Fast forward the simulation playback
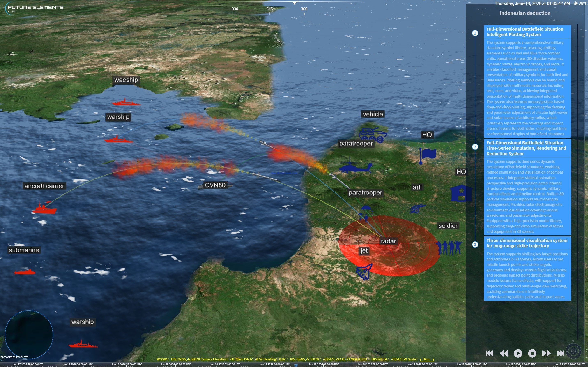The height and width of the screenshot is (367, 588). tap(546, 353)
